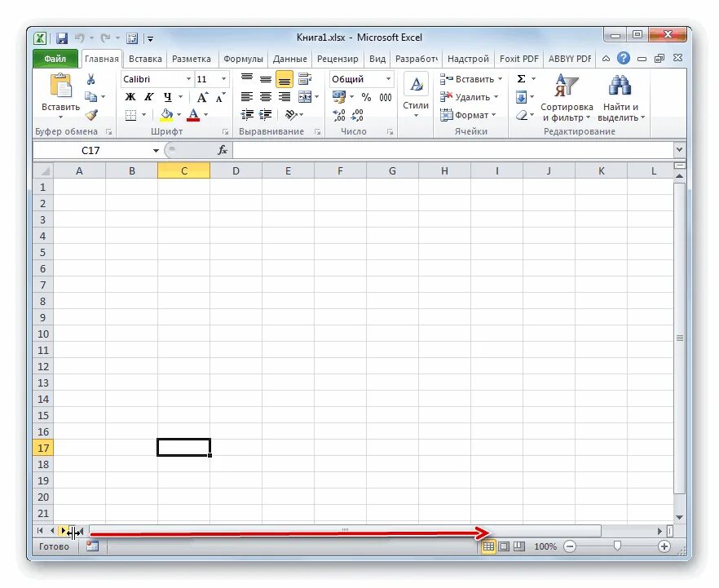Click the zoom slider handle

617,546
